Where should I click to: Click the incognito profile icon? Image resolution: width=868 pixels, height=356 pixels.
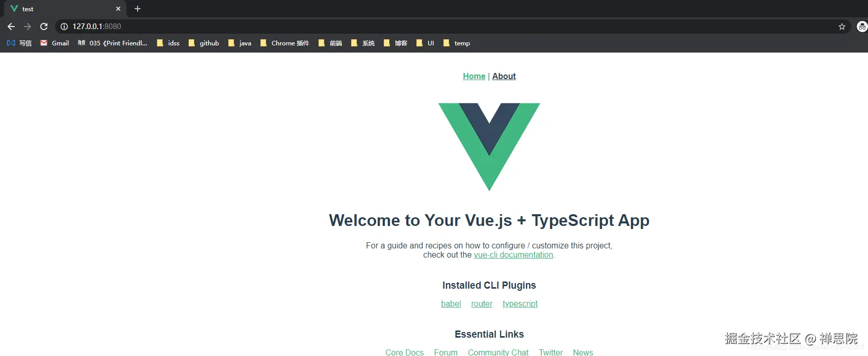[x=862, y=27]
